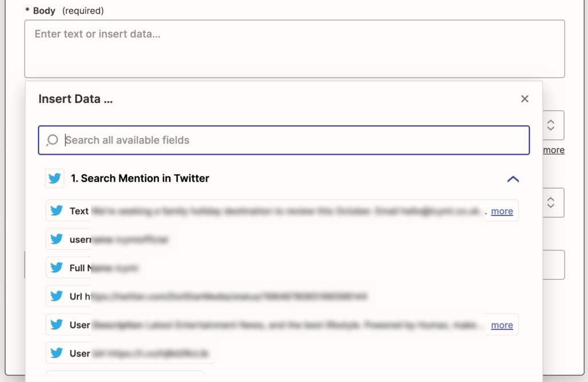Click the Twitter icon on the Text field

pos(56,211)
